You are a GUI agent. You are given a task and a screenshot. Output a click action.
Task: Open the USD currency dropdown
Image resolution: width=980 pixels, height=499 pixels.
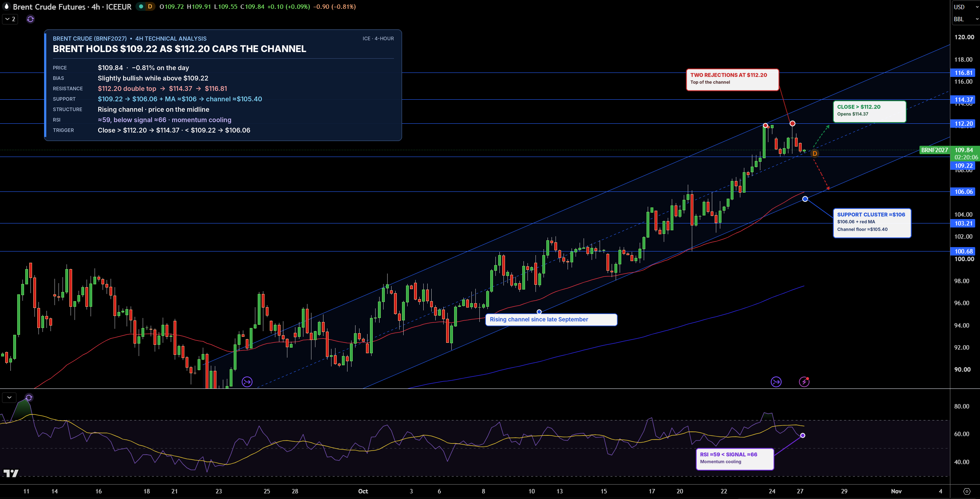[966, 7]
